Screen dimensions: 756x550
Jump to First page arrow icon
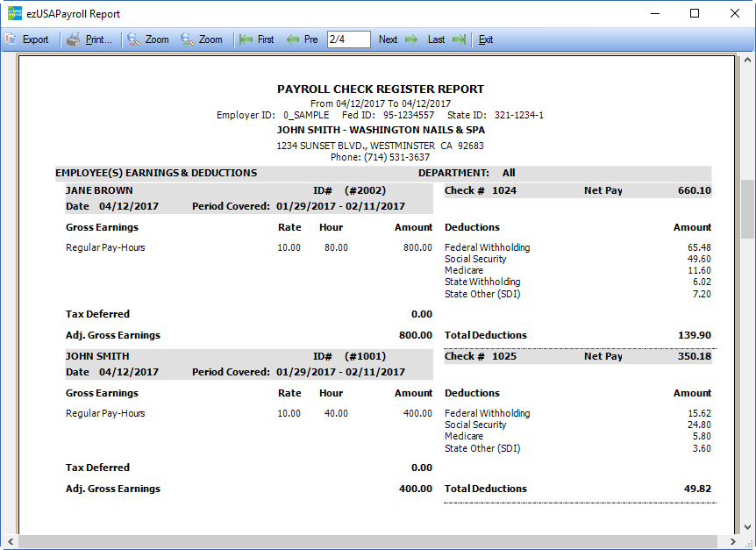pos(246,39)
